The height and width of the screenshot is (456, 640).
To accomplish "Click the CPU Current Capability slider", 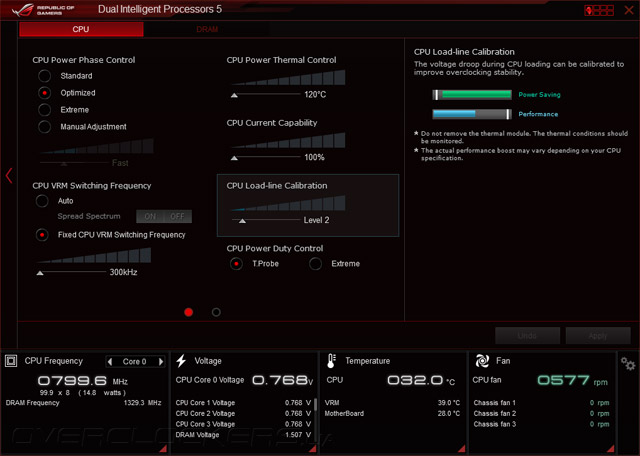I will 266,158.
